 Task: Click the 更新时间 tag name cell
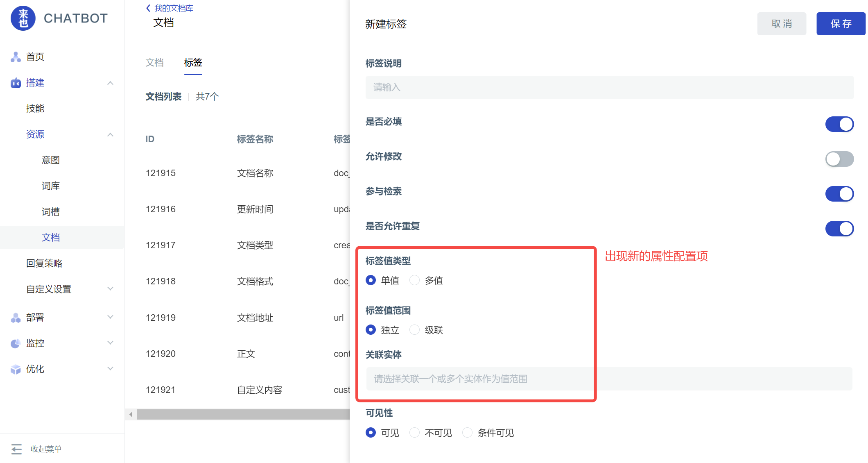tap(255, 209)
